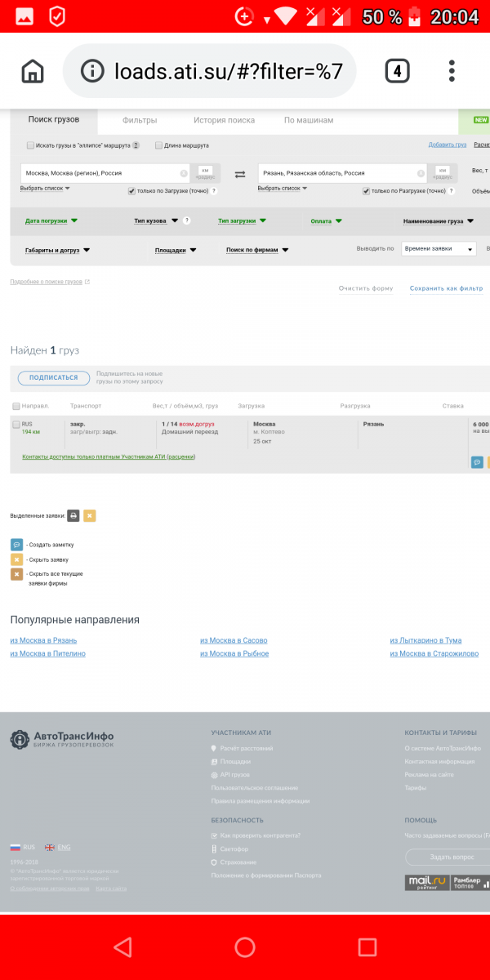Open browser tab switcher showing 4
Screen dimensions: 490x980
[x=397, y=71]
